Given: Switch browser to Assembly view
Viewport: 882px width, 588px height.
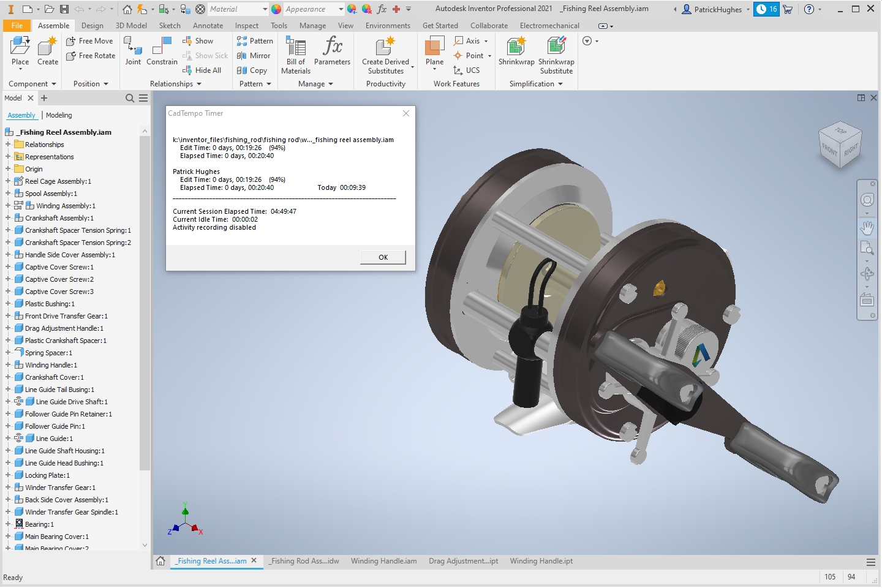Looking at the screenshot, I should [x=21, y=115].
